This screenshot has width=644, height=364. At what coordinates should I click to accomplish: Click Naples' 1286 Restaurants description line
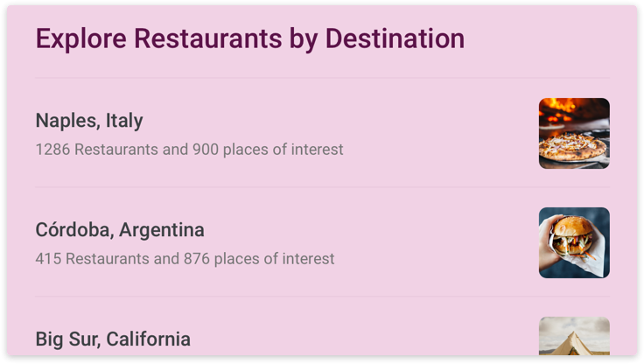pyautogui.click(x=189, y=150)
